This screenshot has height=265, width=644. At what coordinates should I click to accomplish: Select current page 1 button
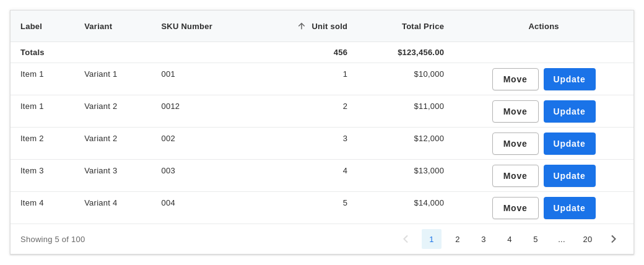click(x=431, y=239)
